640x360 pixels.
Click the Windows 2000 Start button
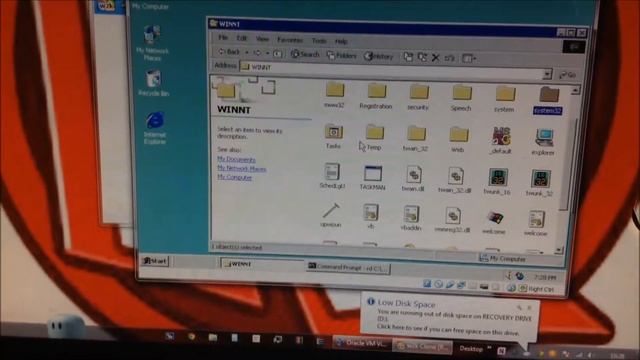click(155, 261)
